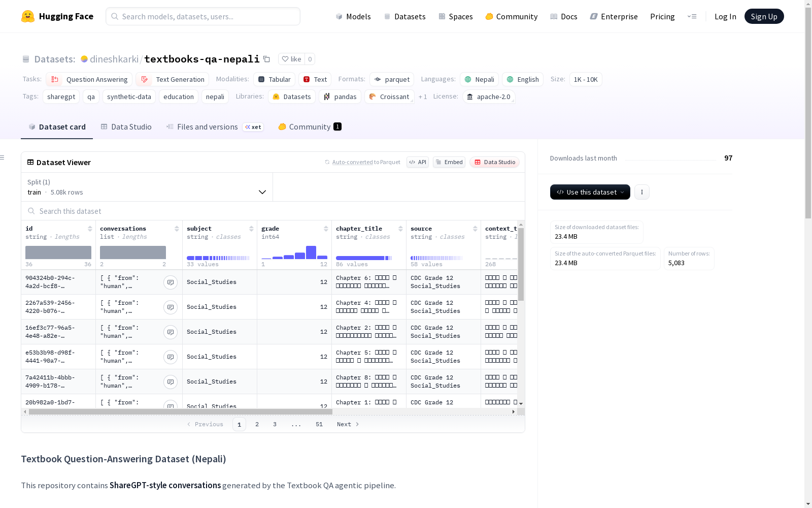
Task: Click the Sign Up button
Action: click(764, 16)
